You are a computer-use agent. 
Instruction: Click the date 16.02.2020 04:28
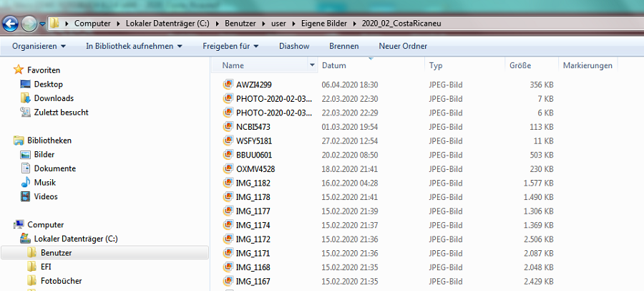pos(349,183)
